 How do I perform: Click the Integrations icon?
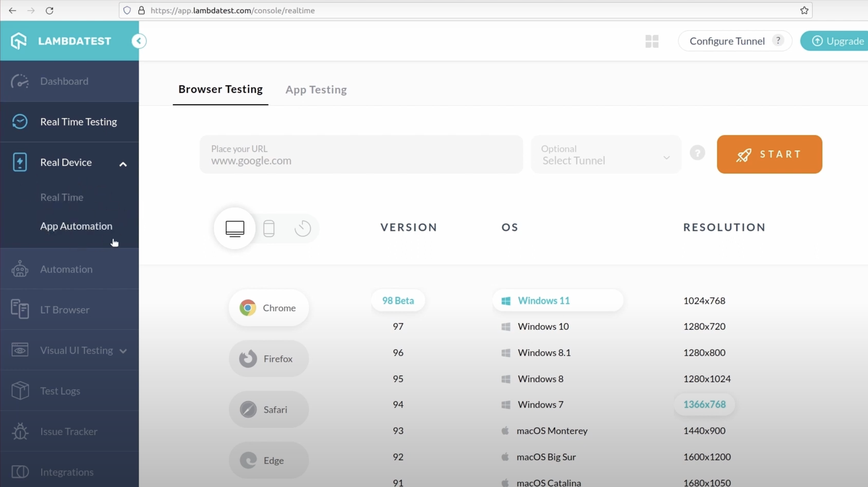(x=20, y=472)
